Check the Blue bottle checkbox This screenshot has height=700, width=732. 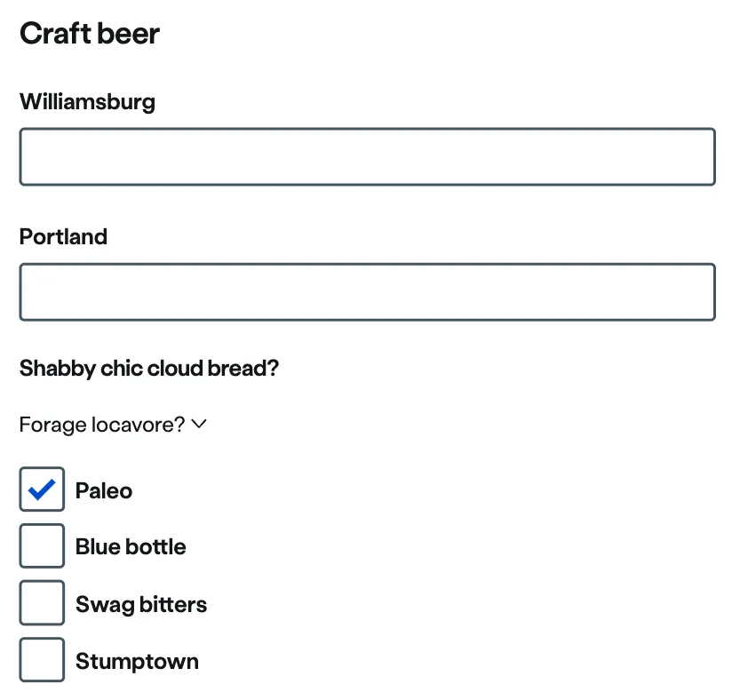[x=42, y=546]
